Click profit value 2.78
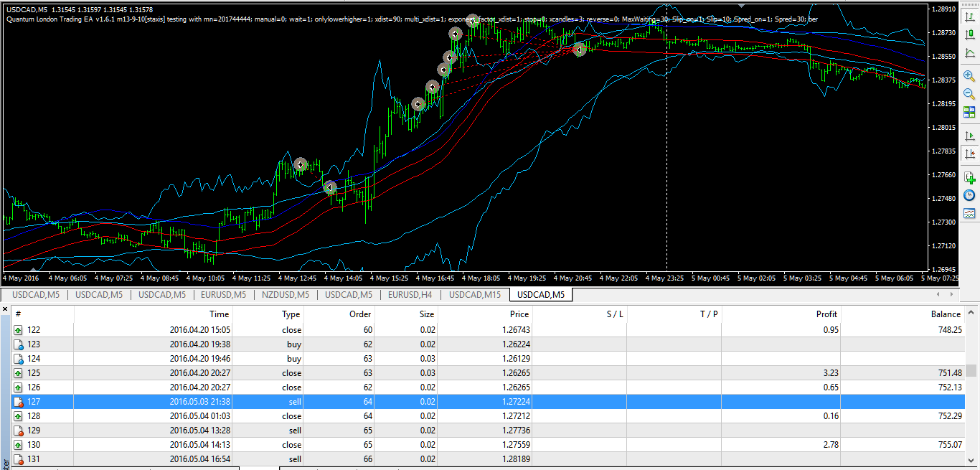The image size is (980, 470). [829, 445]
